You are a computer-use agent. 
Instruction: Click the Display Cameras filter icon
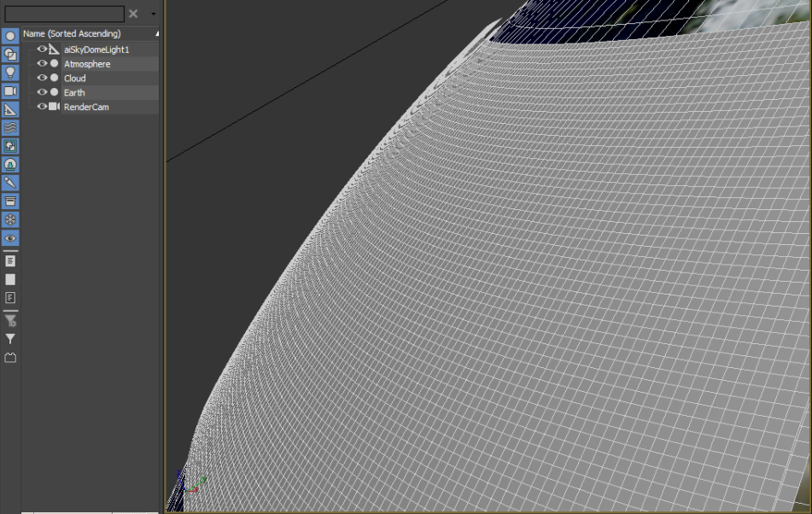point(9,91)
